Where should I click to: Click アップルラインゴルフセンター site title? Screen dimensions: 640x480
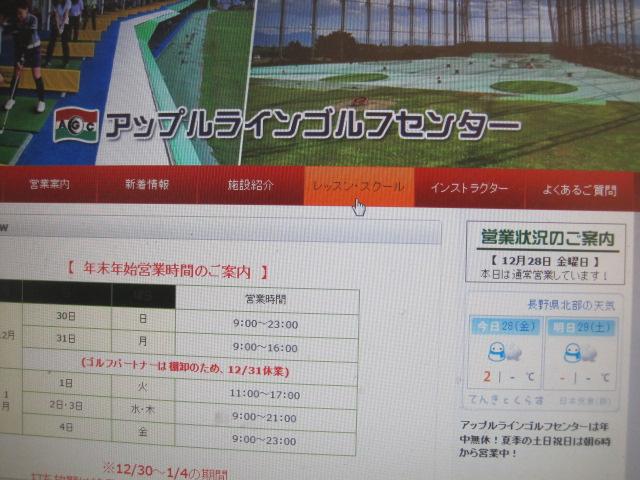(x=313, y=123)
